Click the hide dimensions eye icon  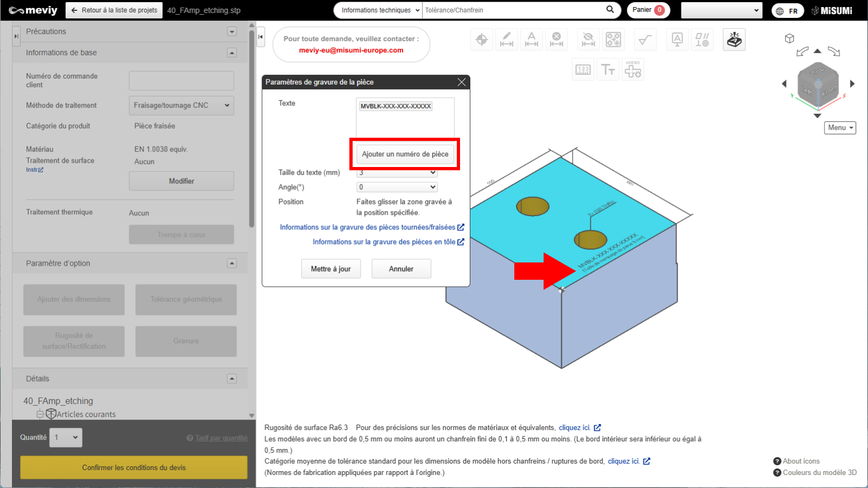click(x=588, y=40)
